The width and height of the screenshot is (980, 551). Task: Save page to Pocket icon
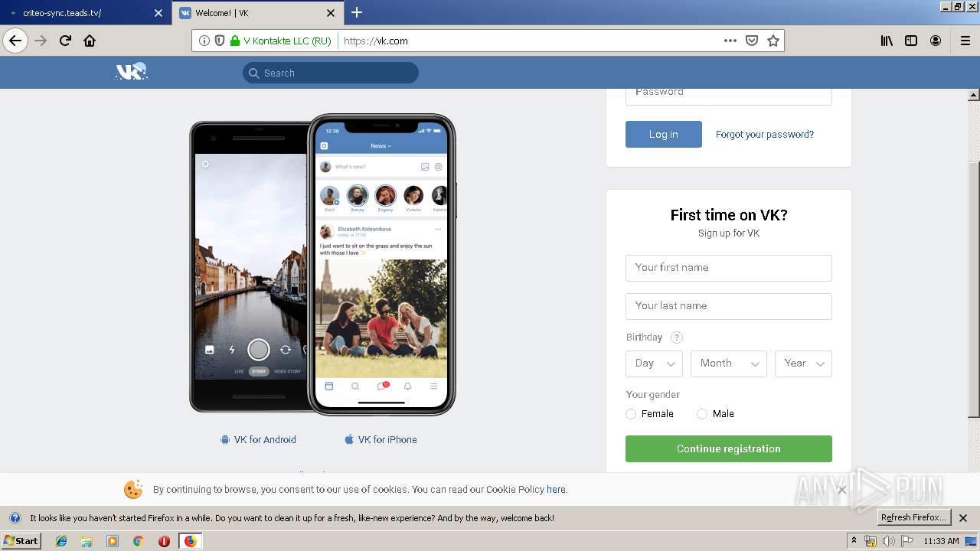(x=752, y=41)
